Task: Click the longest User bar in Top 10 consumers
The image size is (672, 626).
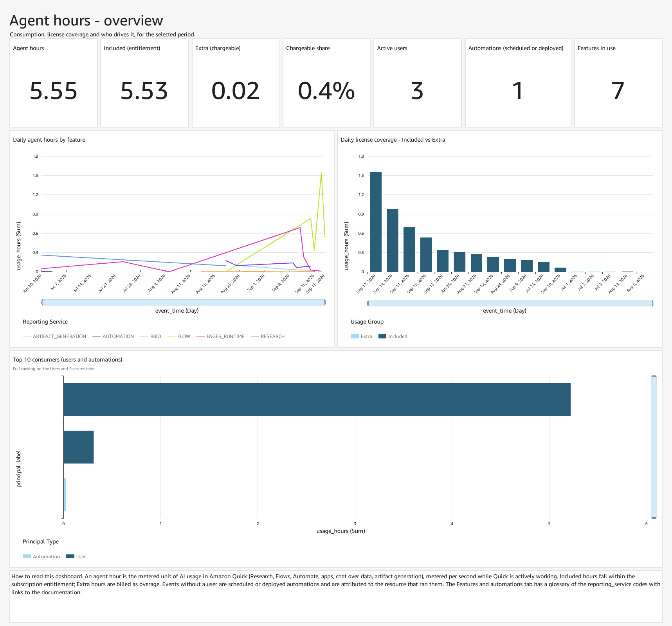Action: point(317,399)
